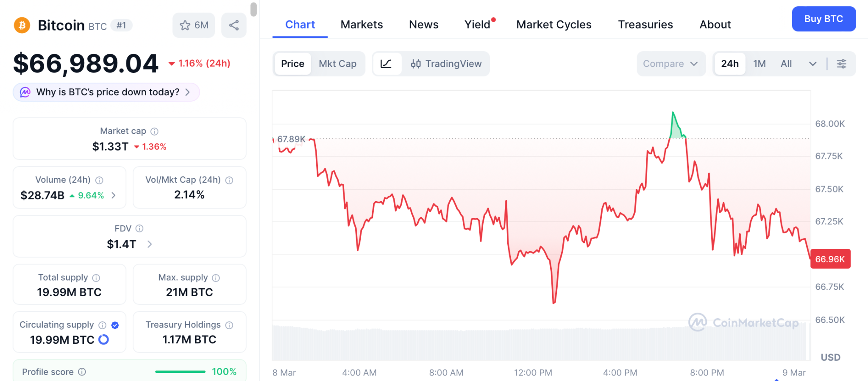Click the share icon beside Bitcoin title
The height and width of the screenshot is (381, 868).
click(x=234, y=25)
